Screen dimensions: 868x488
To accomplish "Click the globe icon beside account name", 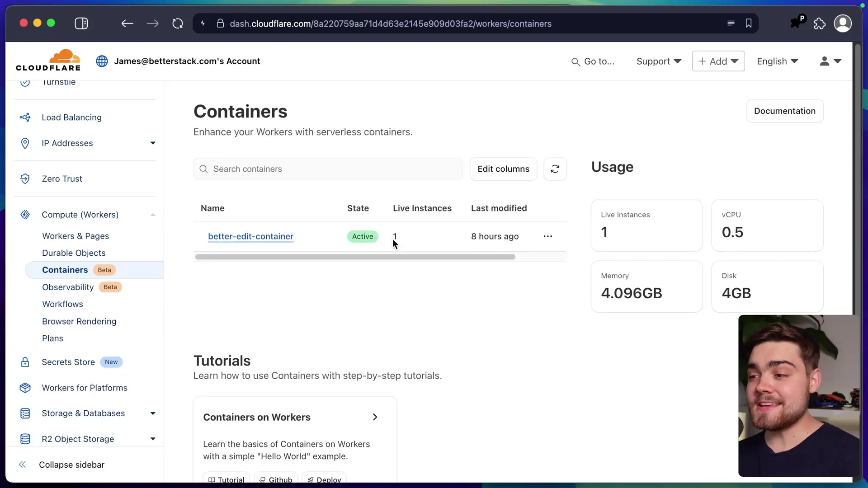I will coord(102,61).
